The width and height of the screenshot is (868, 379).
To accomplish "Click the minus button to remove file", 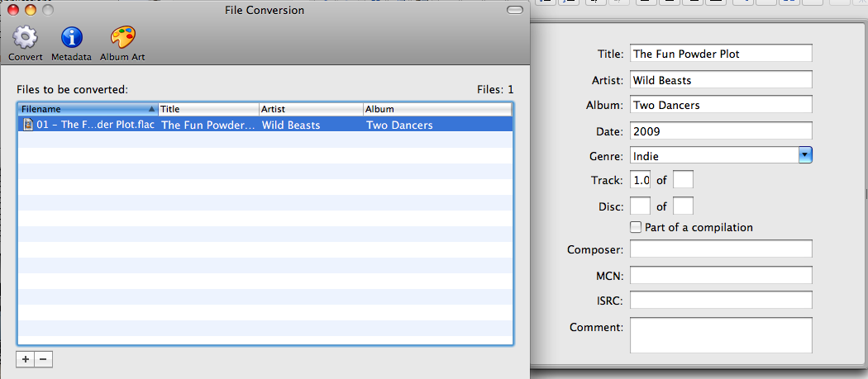I will click(x=44, y=359).
